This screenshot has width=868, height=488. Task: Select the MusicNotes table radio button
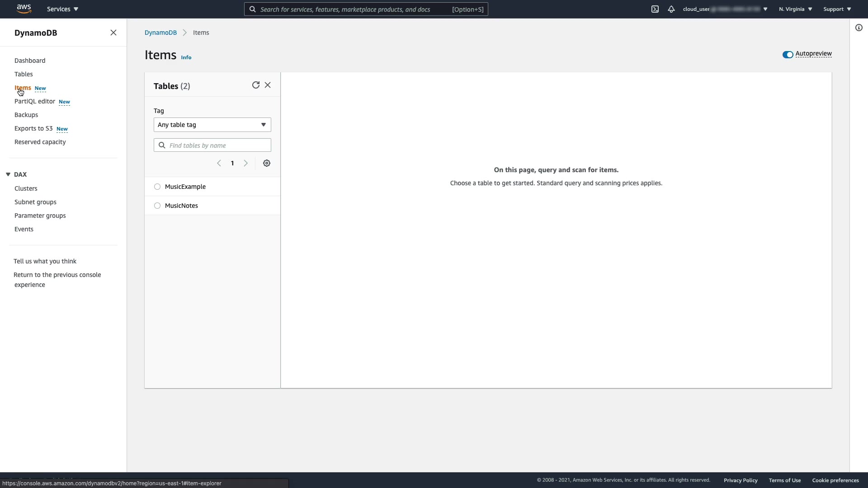point(157,206)
